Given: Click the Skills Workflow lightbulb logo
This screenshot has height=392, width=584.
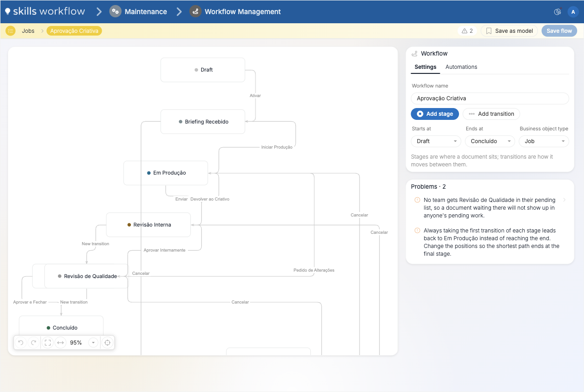Looking at the screenshot, I should [x=8, y=11].
